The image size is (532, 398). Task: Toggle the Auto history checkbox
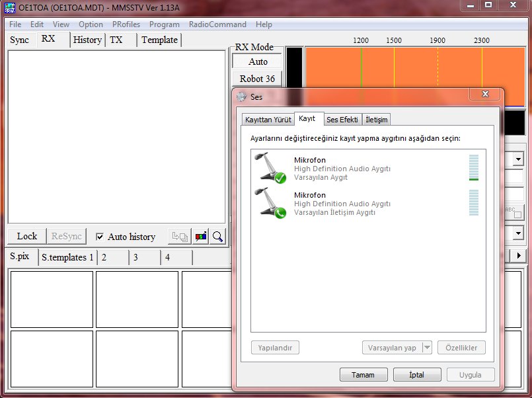tap(100, 237)
